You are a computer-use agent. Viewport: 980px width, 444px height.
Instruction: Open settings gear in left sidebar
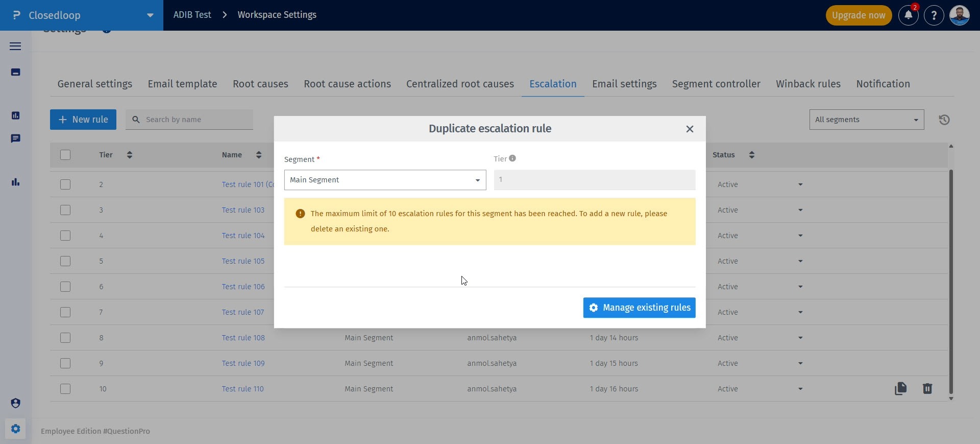point(15,429)
